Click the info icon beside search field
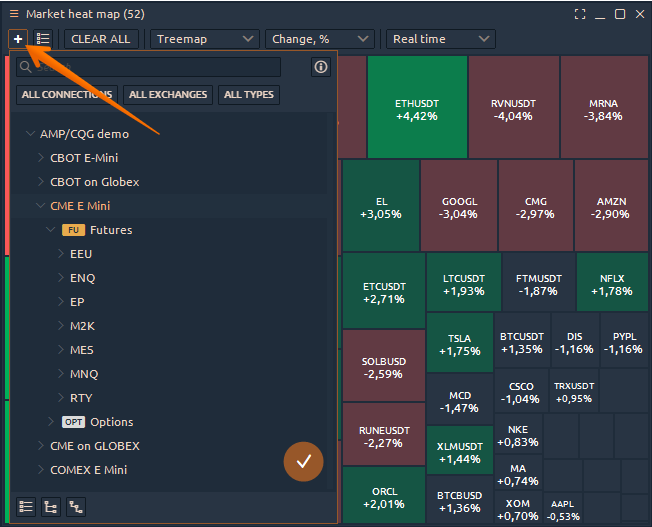This screenshot has height=527, width=652. pos(321,67)
